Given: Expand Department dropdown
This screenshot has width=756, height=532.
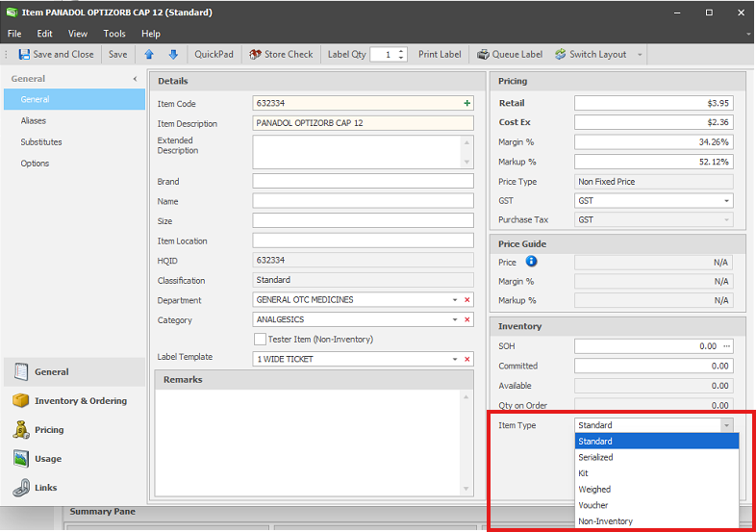Looking at the screenshot, I should click(455, 300).
